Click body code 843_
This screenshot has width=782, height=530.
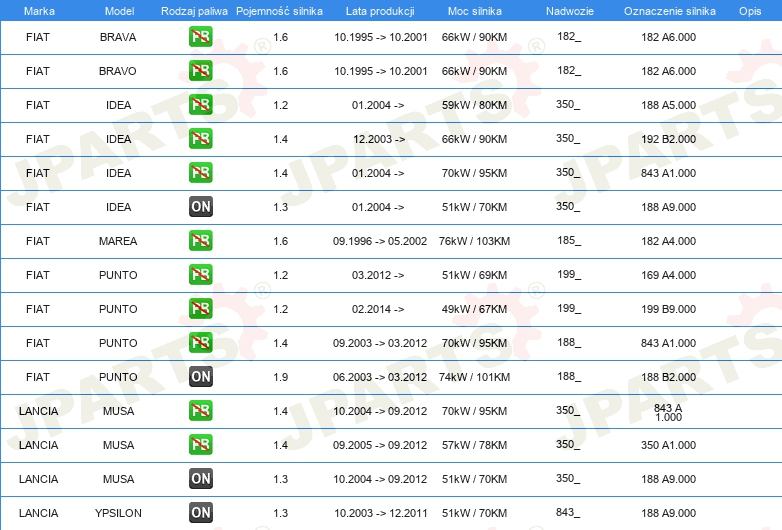(568, 512)
